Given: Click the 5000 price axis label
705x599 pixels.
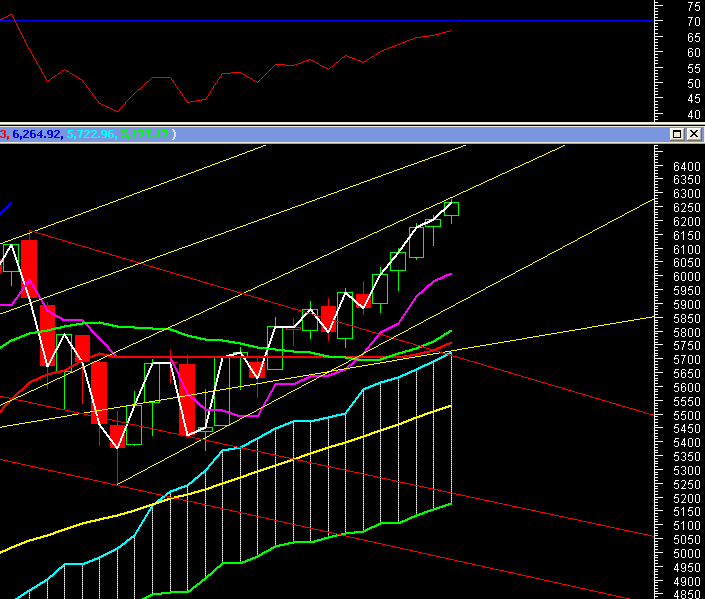Looking at the screenshot, I should [x=687, y=554].
